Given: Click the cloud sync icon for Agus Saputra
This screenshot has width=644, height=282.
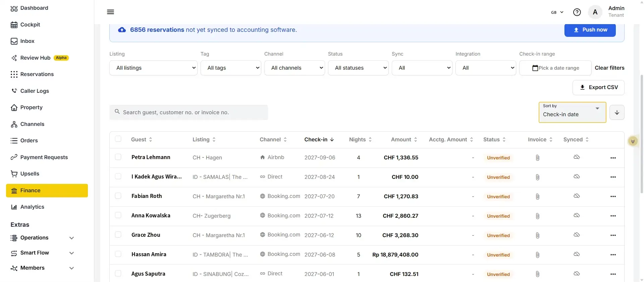Looking at the screenshot, I should [x=577, y=274].
